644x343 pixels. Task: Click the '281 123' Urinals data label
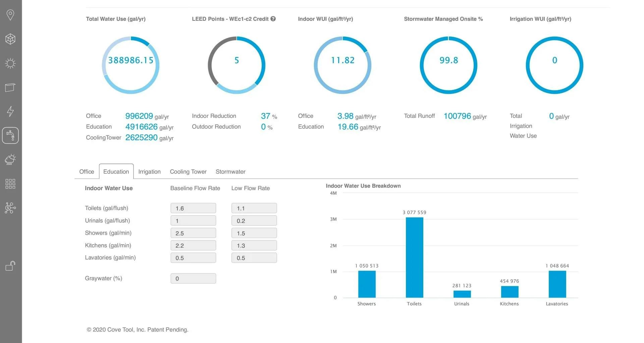pos(462,286)
